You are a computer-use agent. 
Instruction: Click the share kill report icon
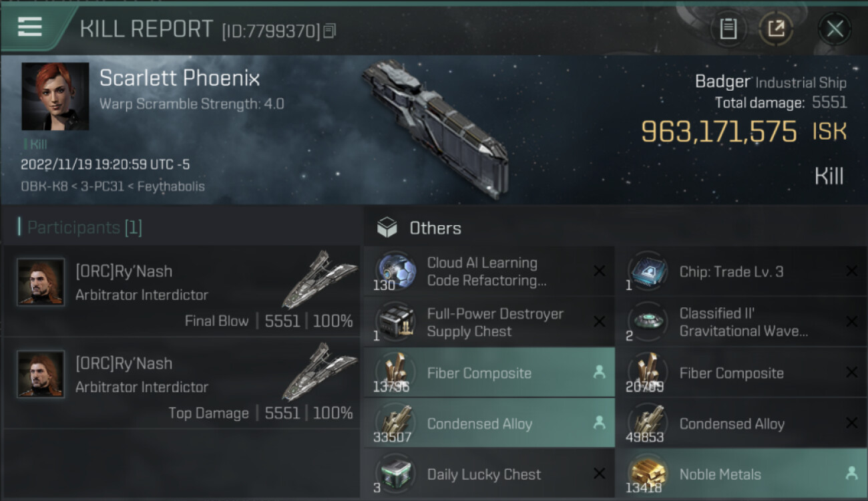(x=776, y=29)
